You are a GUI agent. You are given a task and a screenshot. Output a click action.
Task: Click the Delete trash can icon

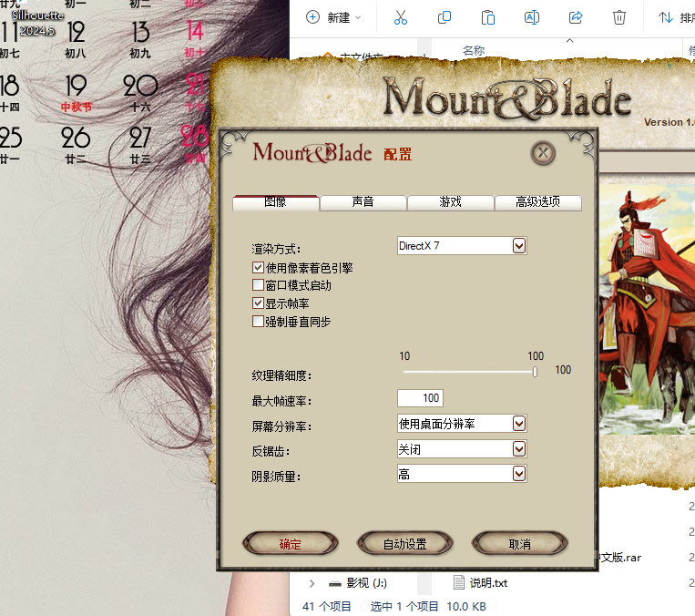pos(619,17)
